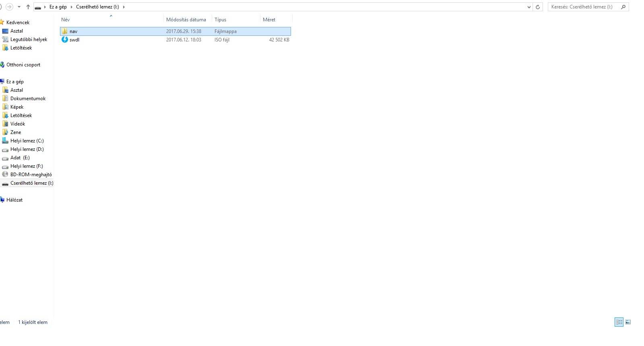Image resolution: width=644 pixels, height=346 pixels.
Task: Expand the Ez a gép breadcrumb chevron
Action: tap(71, 7)
